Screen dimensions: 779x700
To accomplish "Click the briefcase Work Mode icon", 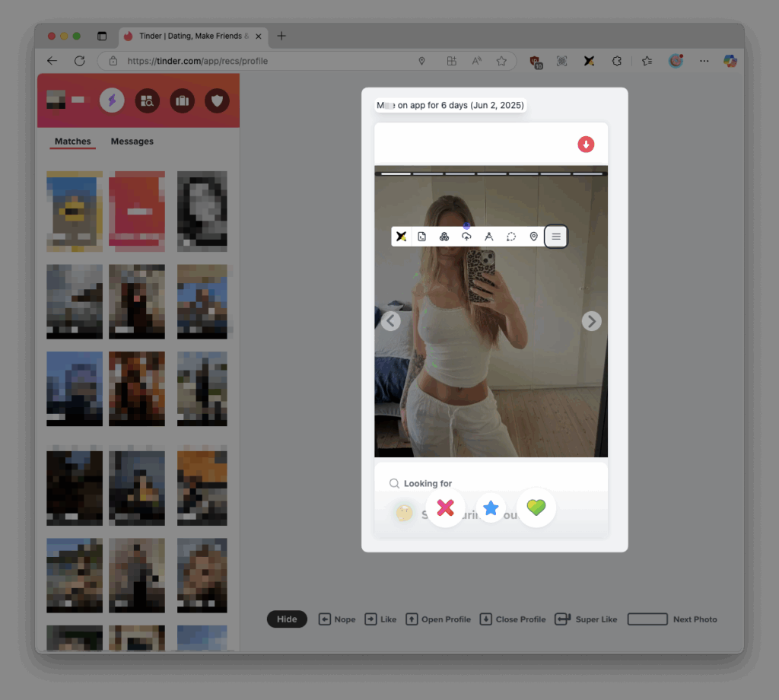I will coord(183,101).
